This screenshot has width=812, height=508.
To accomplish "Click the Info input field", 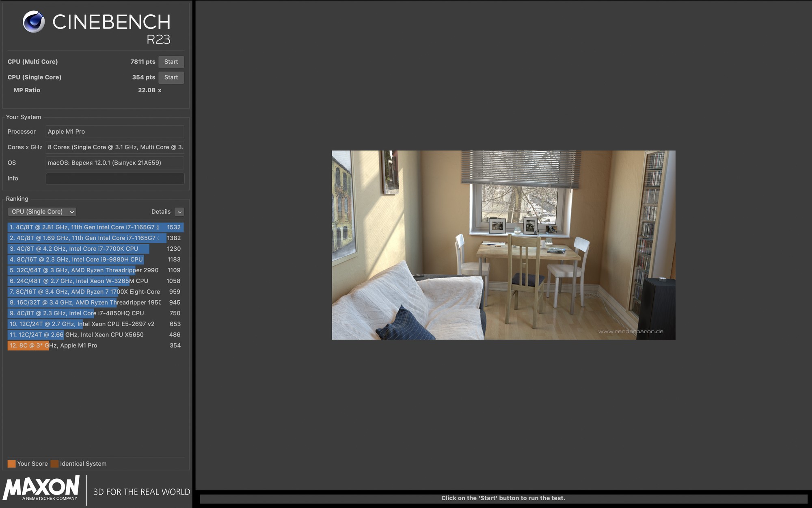I will click(115, 178).
